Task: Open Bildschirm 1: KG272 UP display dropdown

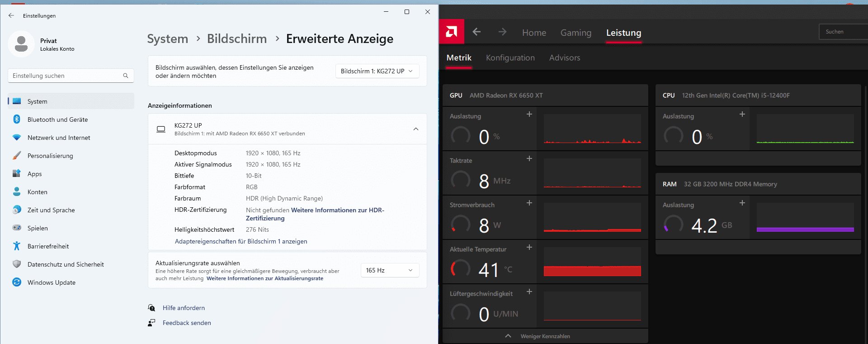Action: click(377, 71)
